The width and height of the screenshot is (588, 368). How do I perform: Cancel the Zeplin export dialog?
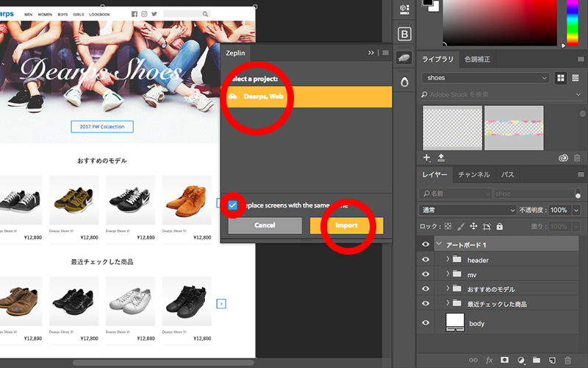(265, 225)
